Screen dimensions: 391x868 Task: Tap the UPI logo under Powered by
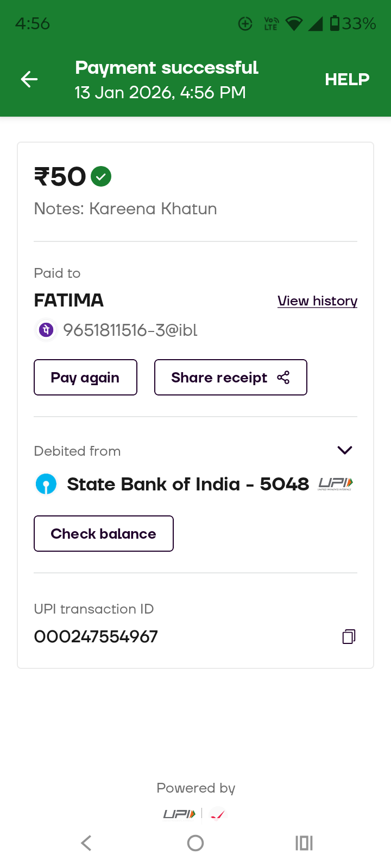pyautogui.click(x=179, y=814)
